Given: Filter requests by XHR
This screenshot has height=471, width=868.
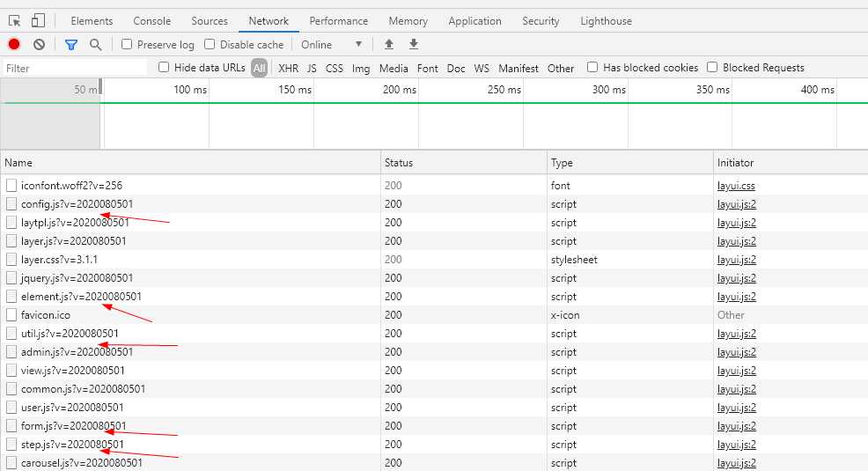Looking at the screenshot, I should [288, 68].
